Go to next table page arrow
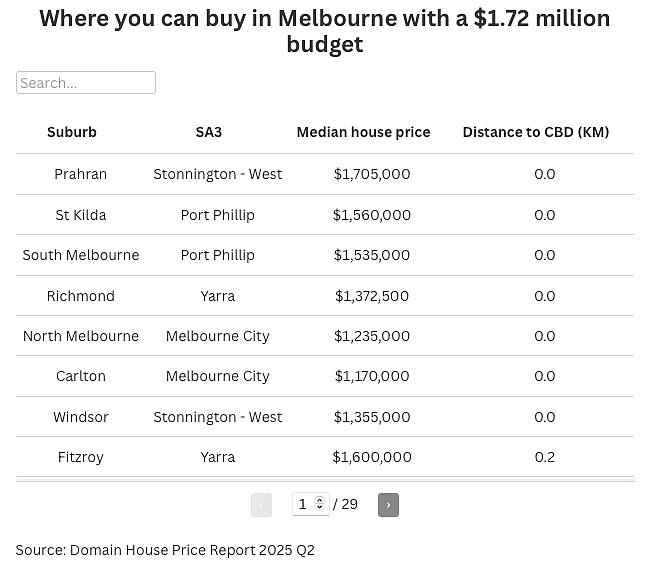 pos(388,505)
